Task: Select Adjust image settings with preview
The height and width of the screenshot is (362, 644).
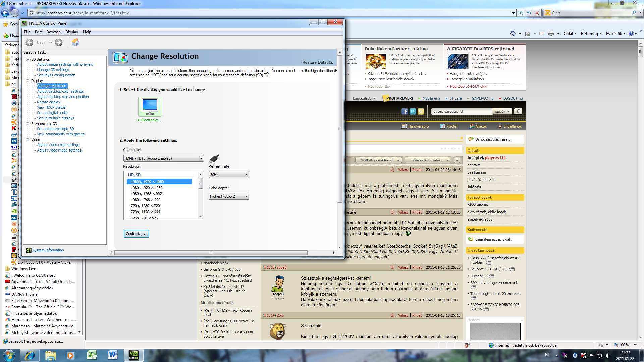Action: pyautogui.click(x=65, y=64)
